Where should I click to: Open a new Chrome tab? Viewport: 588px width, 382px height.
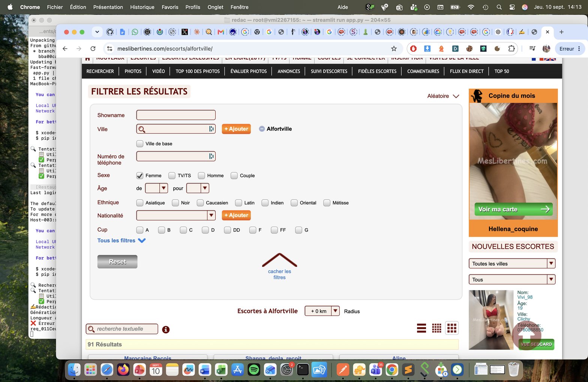click(561, 32)
